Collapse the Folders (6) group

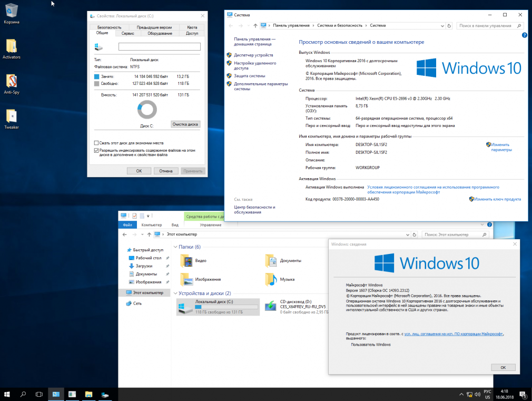click(x=175, y=247)
